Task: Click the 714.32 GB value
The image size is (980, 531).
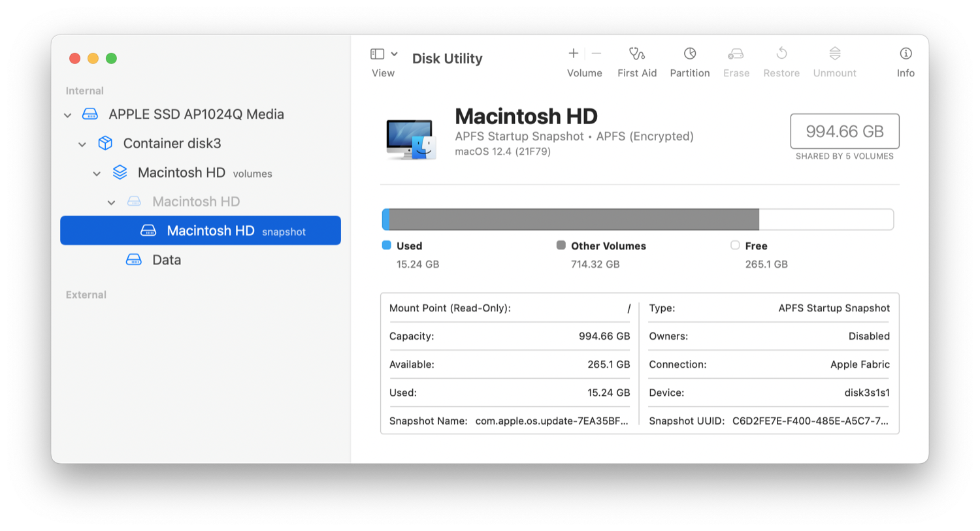Action: (x=595, y=265)
